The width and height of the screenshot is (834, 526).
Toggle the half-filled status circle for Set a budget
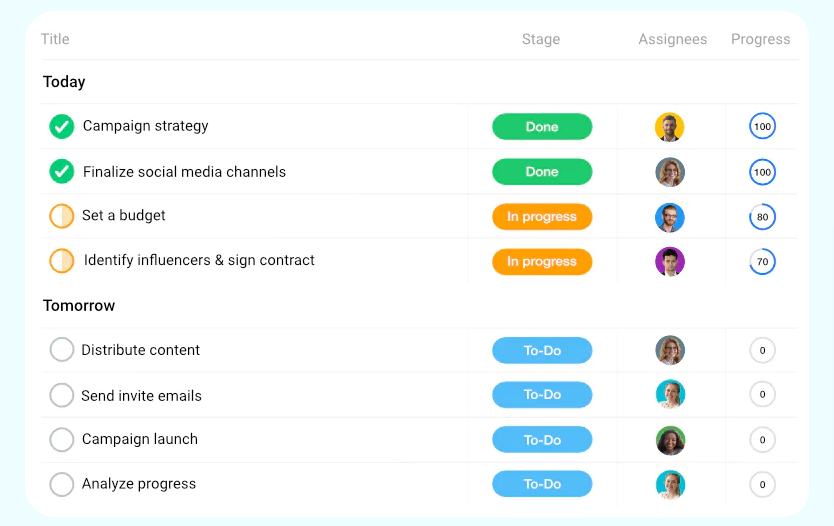(62, 216)
